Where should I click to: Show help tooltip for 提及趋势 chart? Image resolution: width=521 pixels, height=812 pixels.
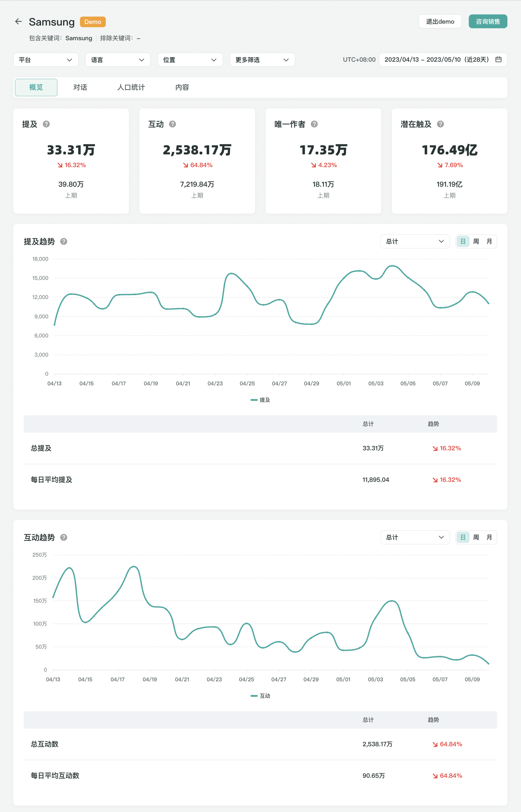click(x=64, y=241)
